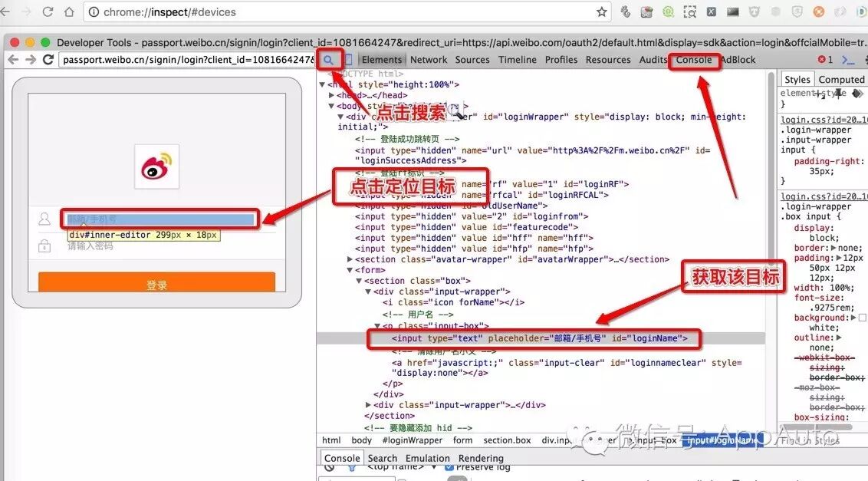The height and width of the screenshot is (481, 868).
Task: Expand the border shorthand triangle in Styles
Action: point(833,248)
